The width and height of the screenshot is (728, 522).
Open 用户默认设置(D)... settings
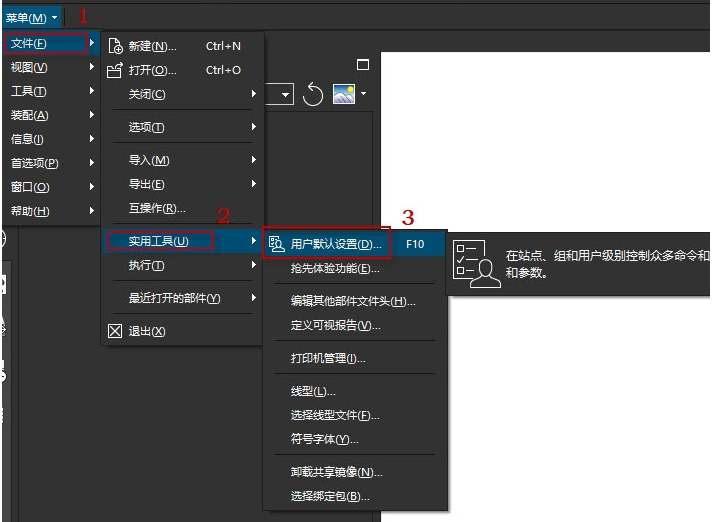pyautogui.click(x=354, y=244)
